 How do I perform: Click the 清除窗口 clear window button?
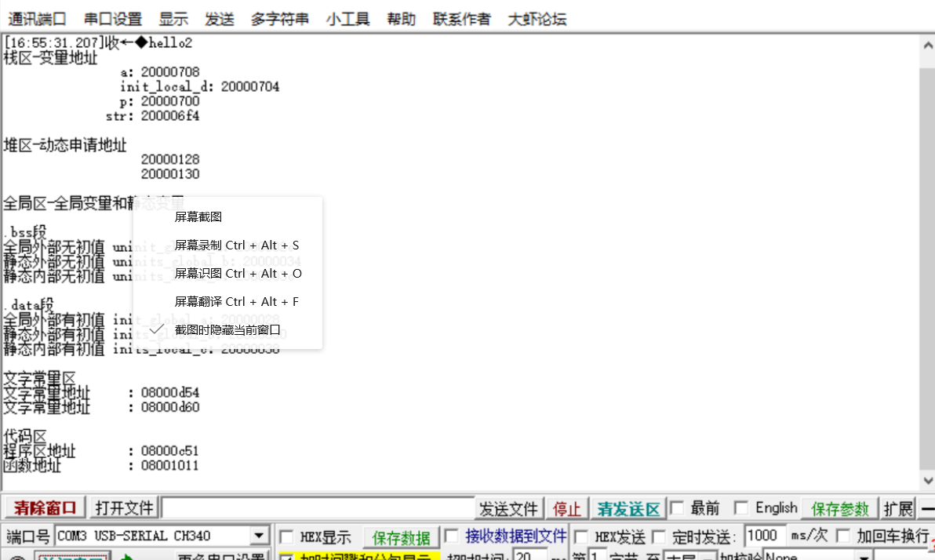pos(43,508)
